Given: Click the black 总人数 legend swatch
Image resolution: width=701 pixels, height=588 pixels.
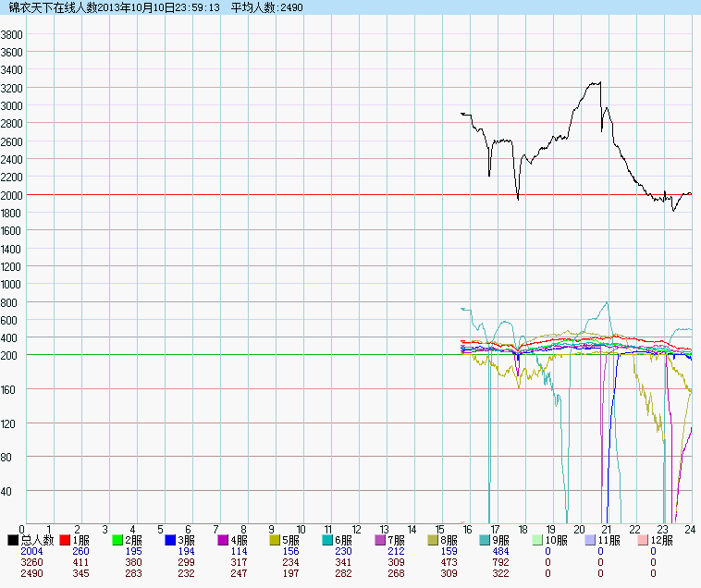Looking at the screenshot, I should (13, 540).
